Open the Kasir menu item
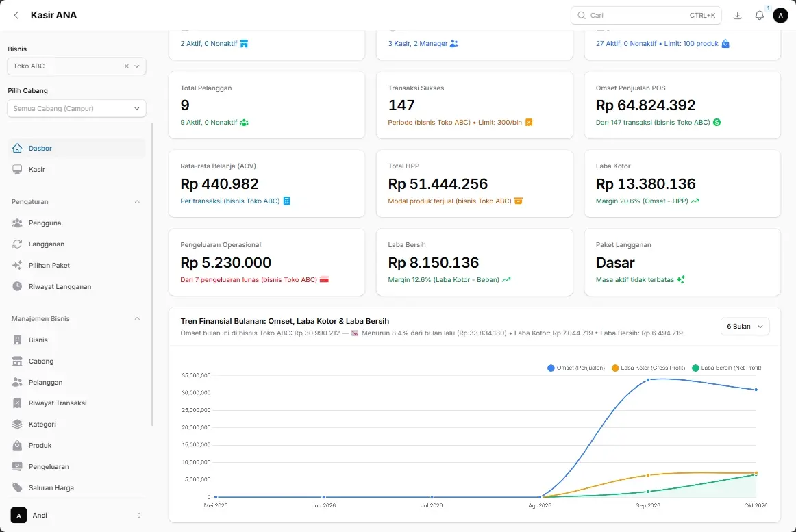Viewport: 796px width, 532px height. point(77,170)
